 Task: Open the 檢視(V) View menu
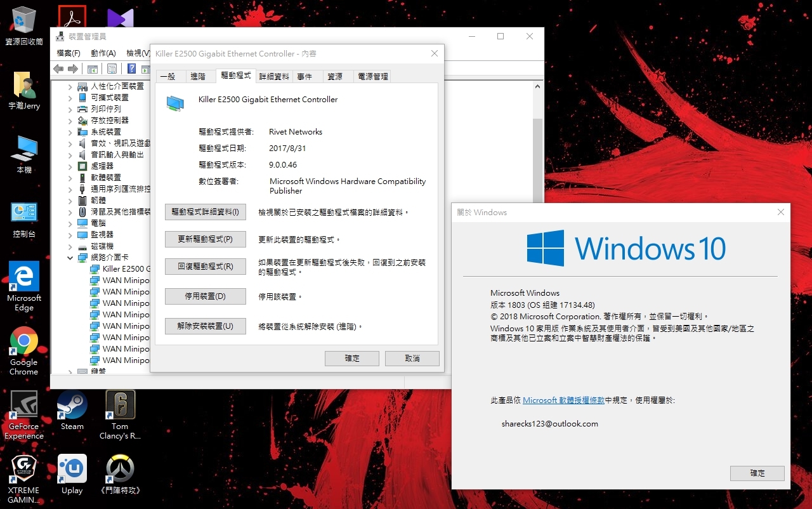138,53
